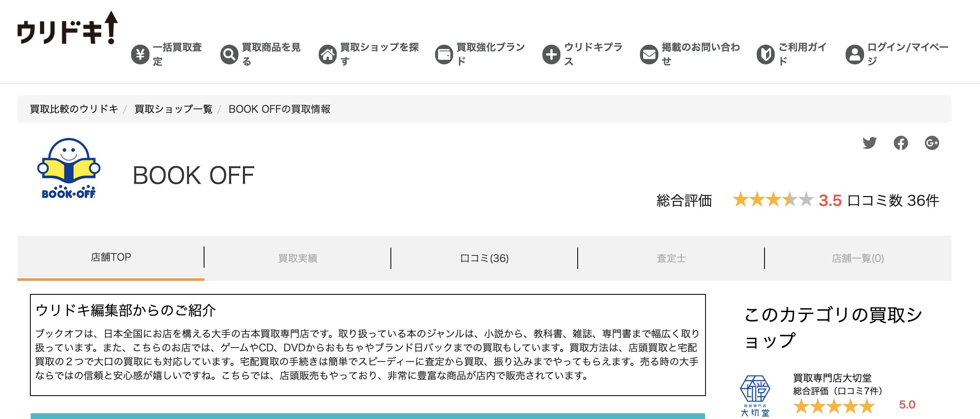Click the house icon for 買取ショップを探す
Image resolution: width=980 pixels, height=419 pixels.
[x=328, y=55]
